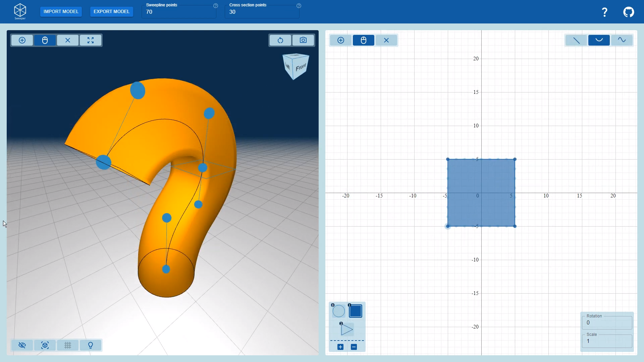Click the Sweepline points input field
Viewport: 644px width, 362px height.
(178, 12)
